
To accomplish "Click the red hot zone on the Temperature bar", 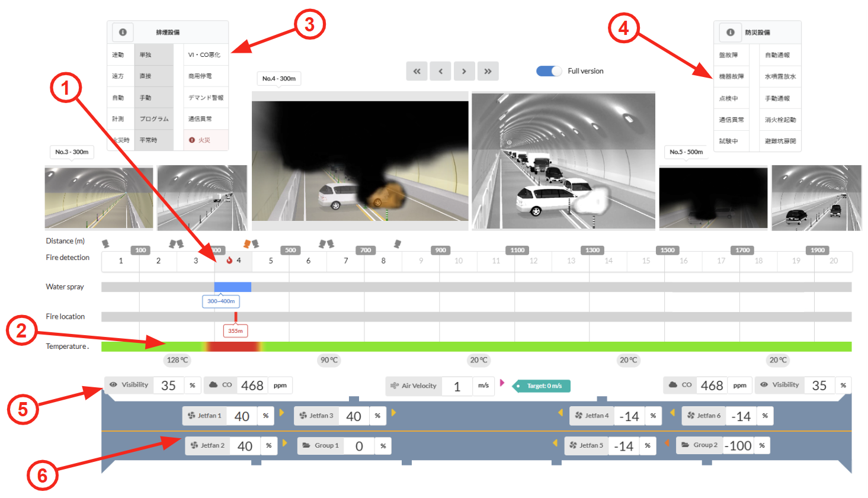I will (233, 346).
